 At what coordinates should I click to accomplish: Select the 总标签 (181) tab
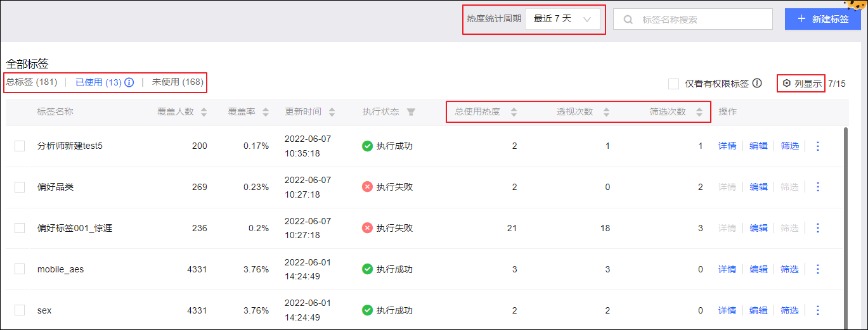point(32,82)
